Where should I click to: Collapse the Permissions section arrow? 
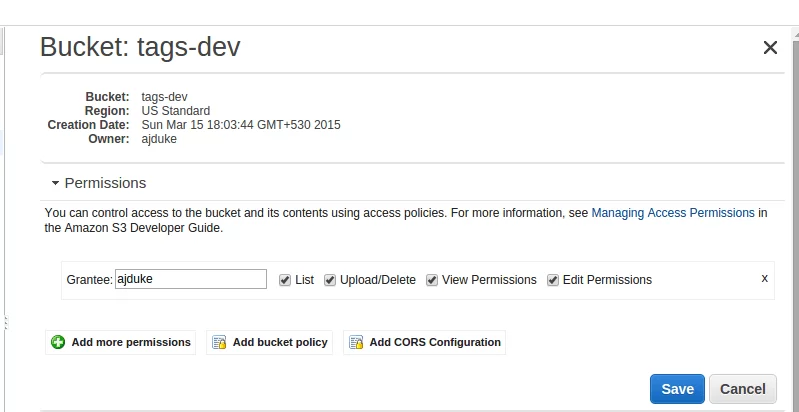tap(56, 183)
